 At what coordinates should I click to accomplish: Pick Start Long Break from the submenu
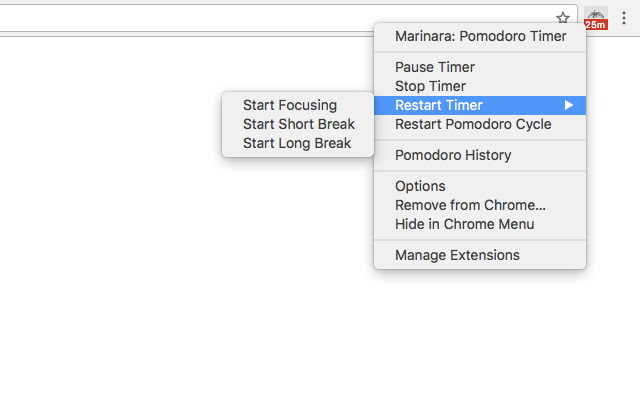click(297, 143)
